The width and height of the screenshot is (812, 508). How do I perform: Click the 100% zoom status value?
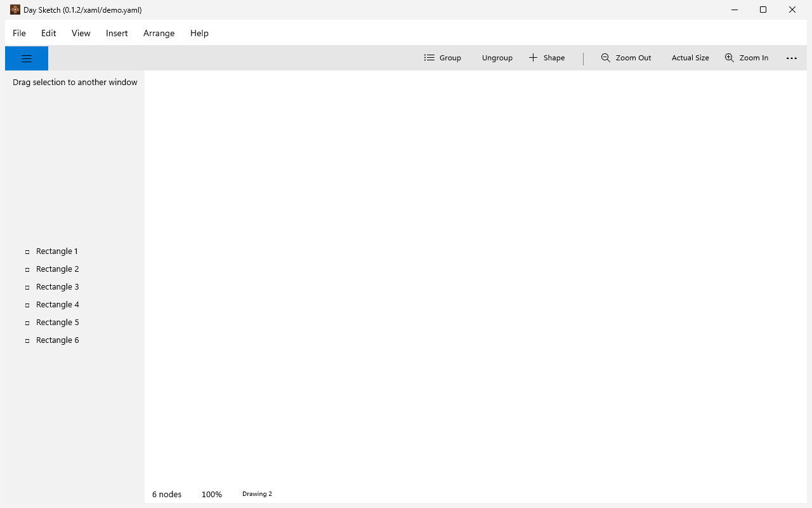tap(212, 494)
